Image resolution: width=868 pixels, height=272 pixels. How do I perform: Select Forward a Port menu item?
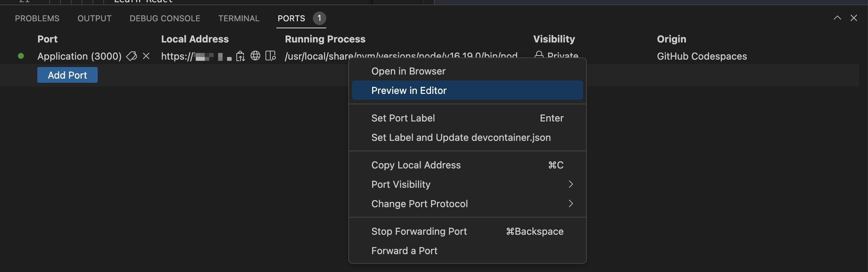pos(467,251)
